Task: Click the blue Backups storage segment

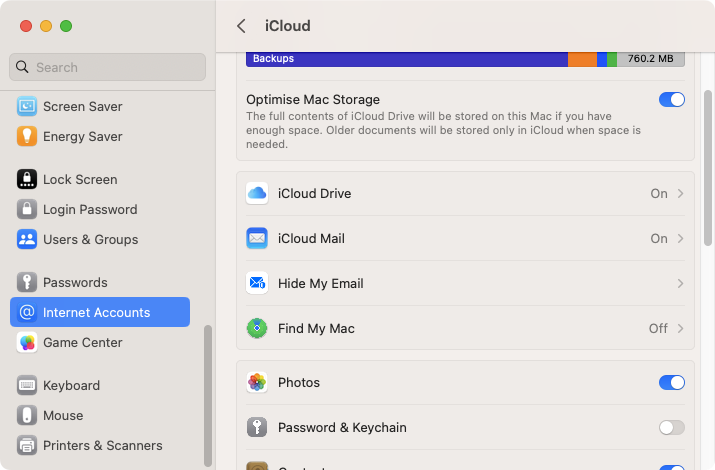Action: [x=407, y=59]
